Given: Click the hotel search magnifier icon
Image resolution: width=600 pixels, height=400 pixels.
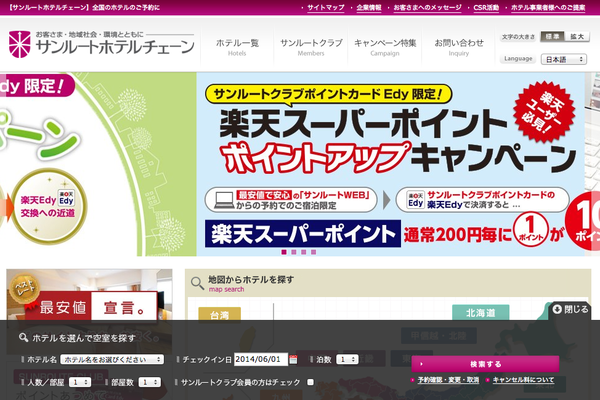Looking at the screenshot, I should pyautogui.click(x=23, y=337).
